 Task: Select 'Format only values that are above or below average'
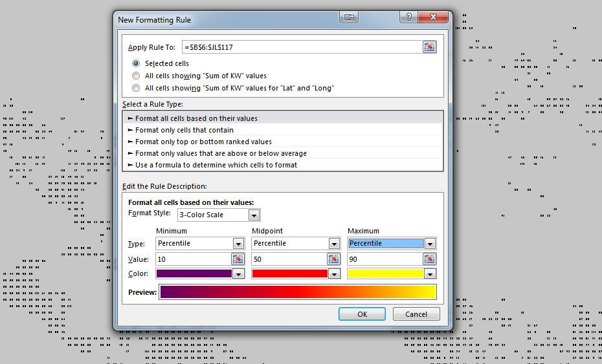pyautogui.click(x=283, y=153)
